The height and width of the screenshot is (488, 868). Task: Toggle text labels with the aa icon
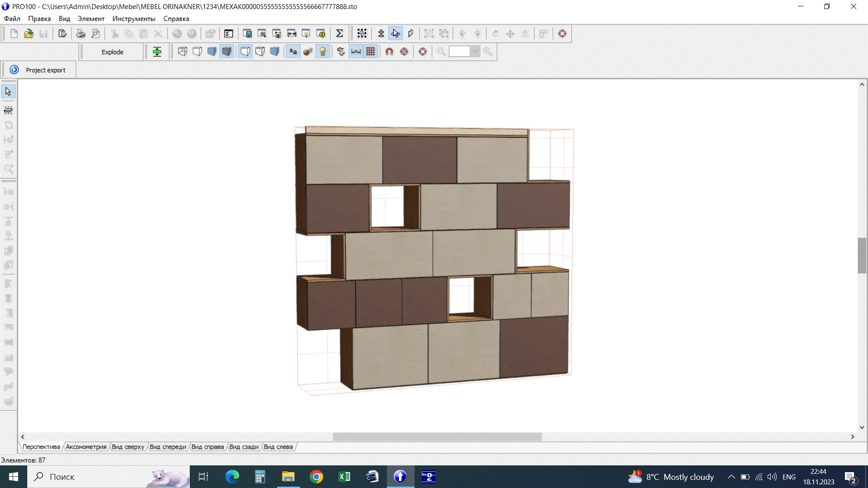point(293,52)
